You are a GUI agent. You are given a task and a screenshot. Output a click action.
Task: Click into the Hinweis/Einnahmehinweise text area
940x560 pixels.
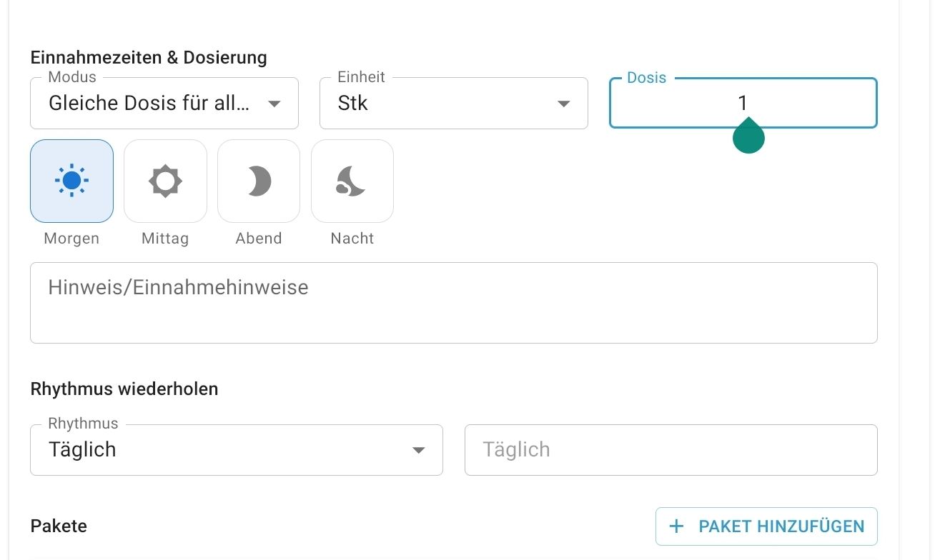tap(453, 303)
